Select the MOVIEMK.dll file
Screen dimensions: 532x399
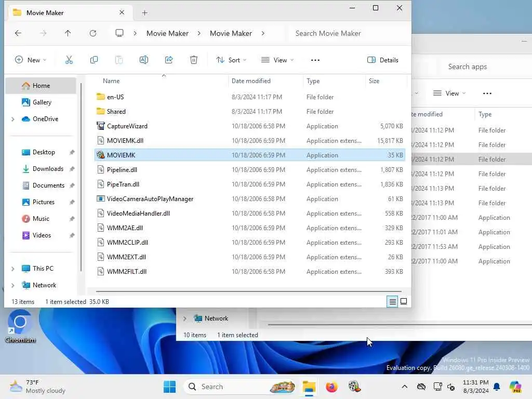click(x=250, y=140)
